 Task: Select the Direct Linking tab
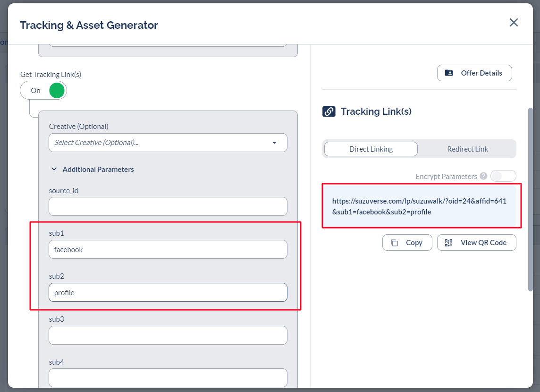click(x=371, y=149)
